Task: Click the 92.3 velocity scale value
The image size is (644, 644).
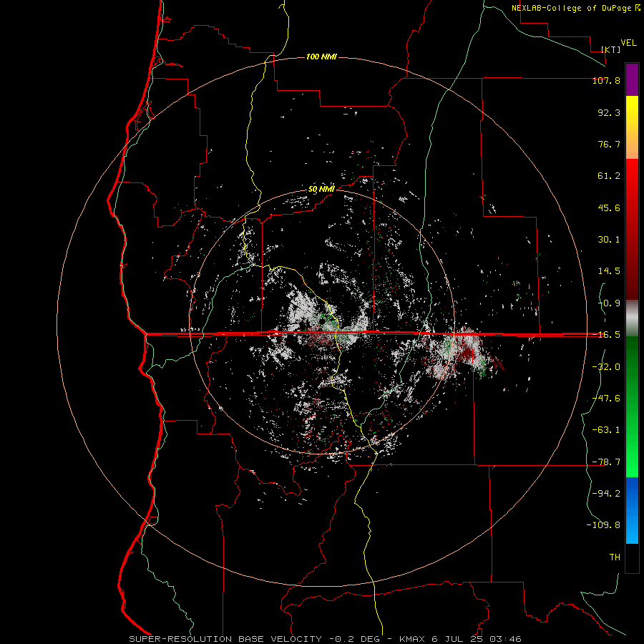Action: (x=609, y=112)
